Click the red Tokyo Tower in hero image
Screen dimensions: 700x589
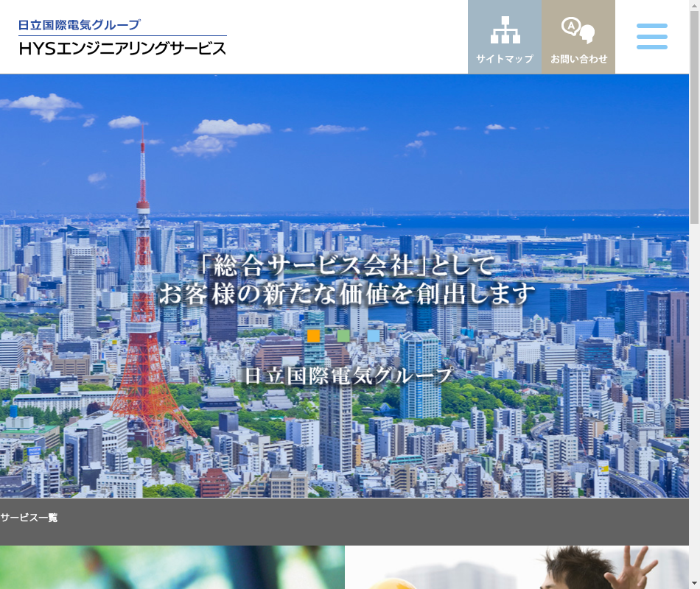coord(145,331)
